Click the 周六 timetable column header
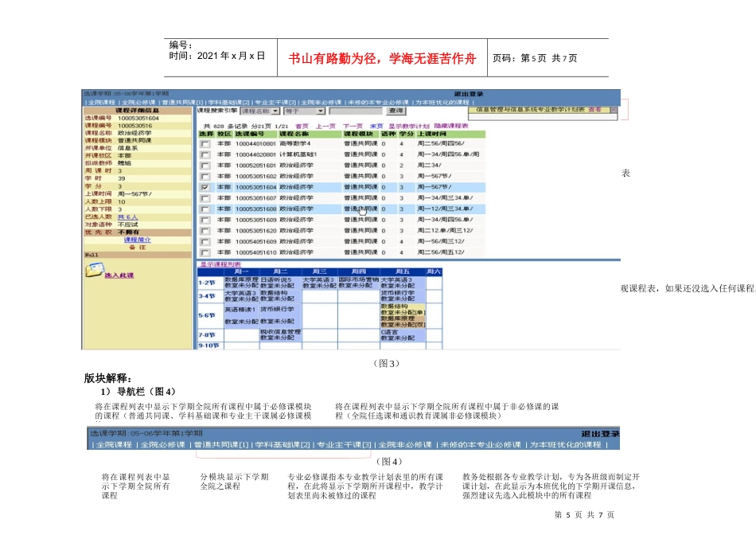This screenshot has width=756, height=535. click(x=434, y=272)
